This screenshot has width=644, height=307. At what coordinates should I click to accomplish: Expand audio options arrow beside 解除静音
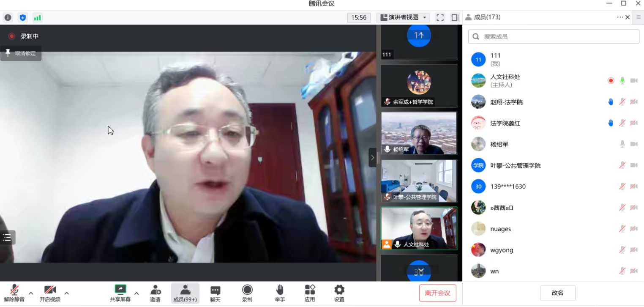(31, 293)
